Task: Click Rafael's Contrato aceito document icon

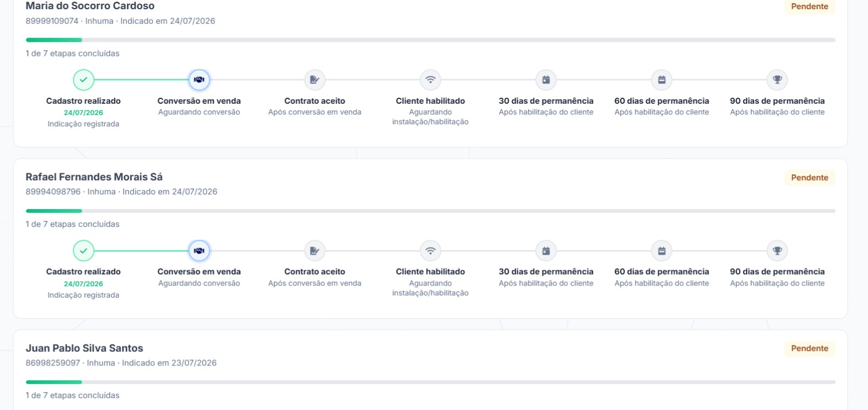Action: coord(315,251)
